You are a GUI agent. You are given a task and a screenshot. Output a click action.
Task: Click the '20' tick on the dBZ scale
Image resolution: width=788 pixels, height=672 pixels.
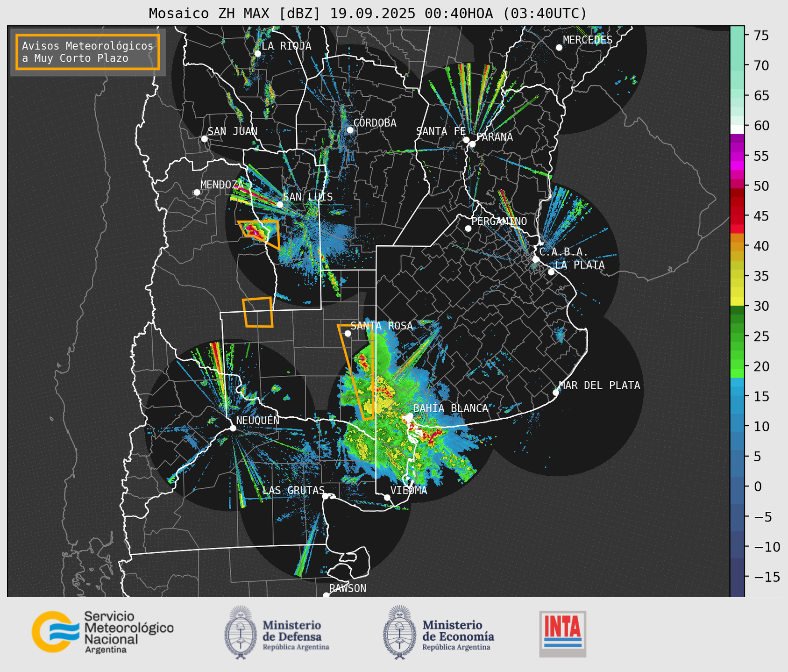(x=761, y=366)
